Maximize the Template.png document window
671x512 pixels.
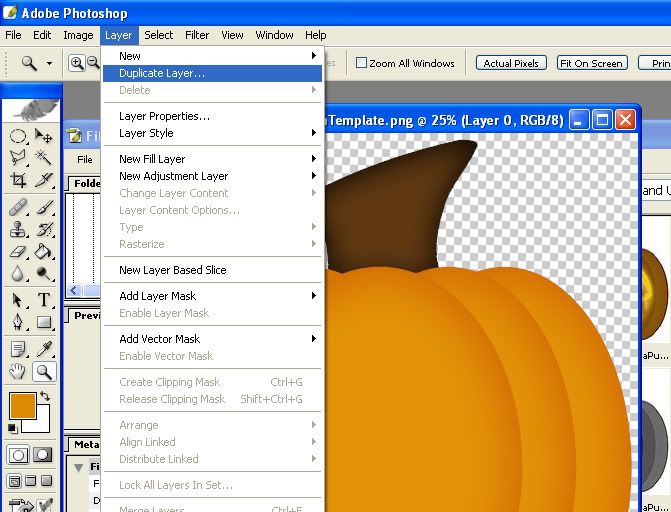(x=602, y=119)
